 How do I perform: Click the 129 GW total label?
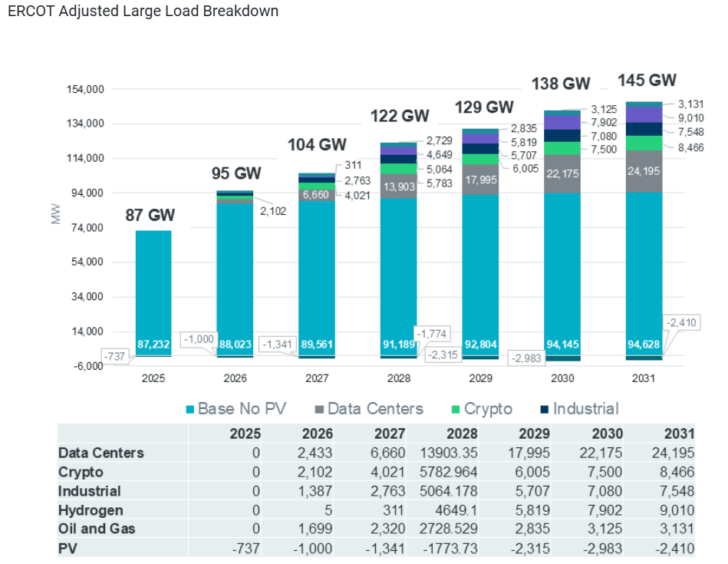click(484, 107)
